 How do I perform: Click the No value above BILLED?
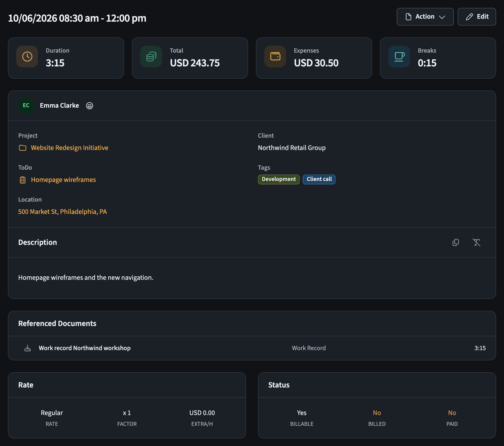[x=377, y=413]
